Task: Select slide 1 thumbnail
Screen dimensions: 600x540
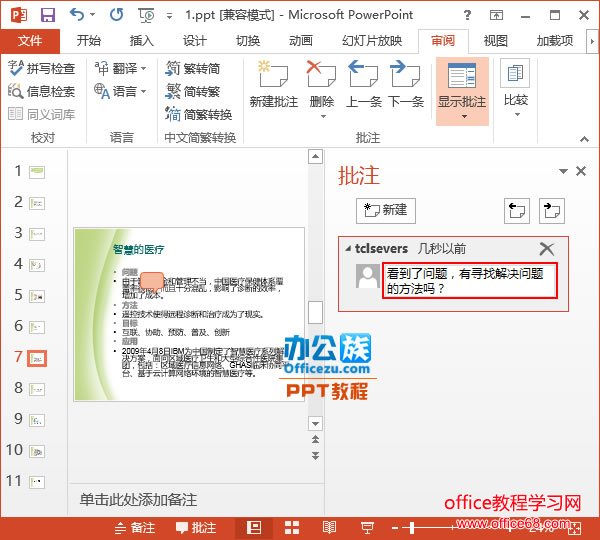Action: point(37,172)
